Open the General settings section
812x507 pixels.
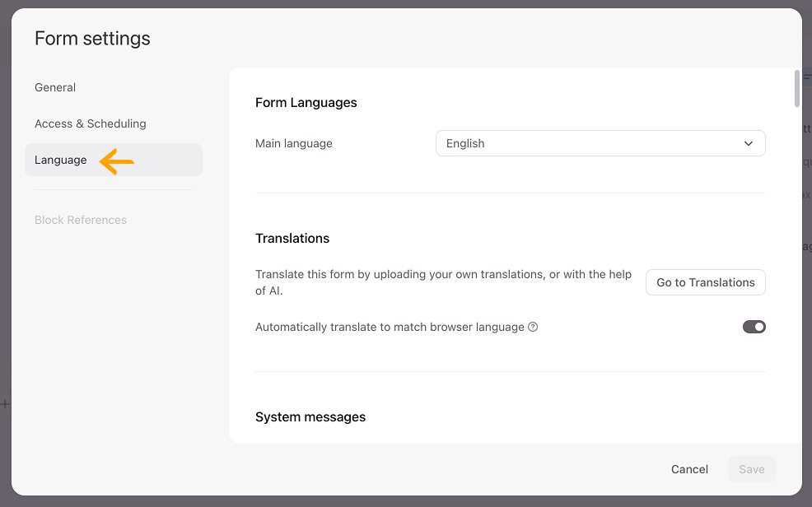55,87
